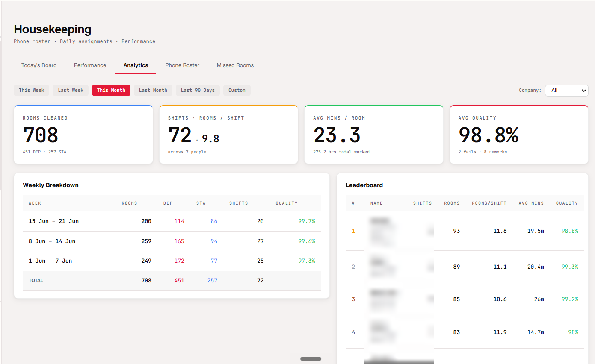This screenshot has height=364, width=595.
Task: Open the Custom date range
Action: tap(237, 90)
